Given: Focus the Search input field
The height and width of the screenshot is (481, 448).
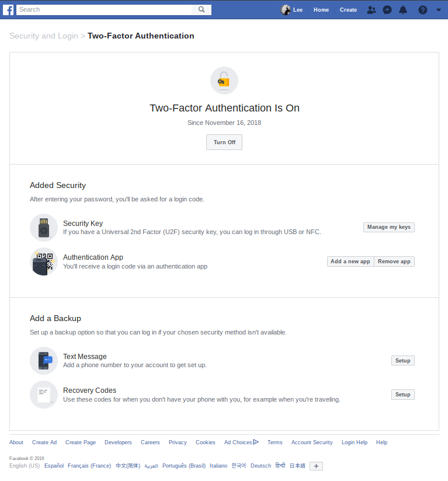Looking at the screenshot, I should pos(105,9).
